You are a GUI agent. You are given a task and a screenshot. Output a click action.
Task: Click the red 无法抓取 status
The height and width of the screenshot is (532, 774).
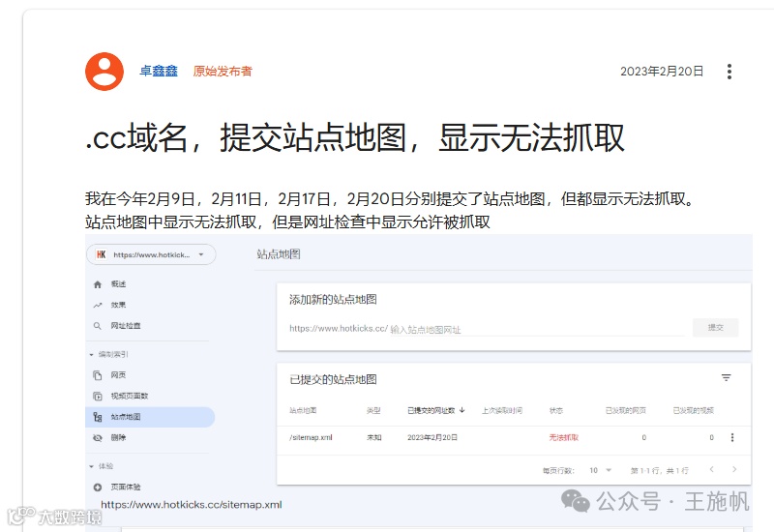tap(564, 438)
